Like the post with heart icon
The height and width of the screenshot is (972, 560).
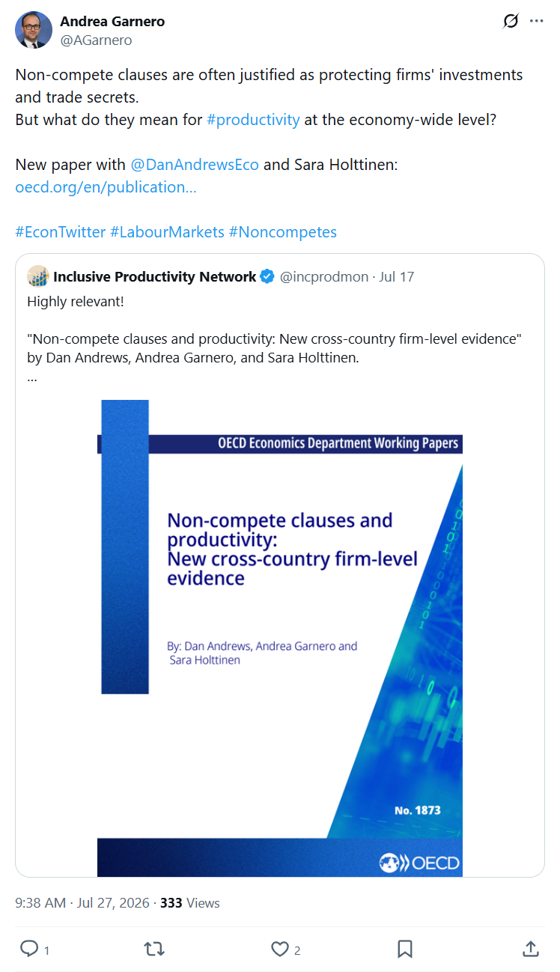pyautogui.click(x=279, y=949)
